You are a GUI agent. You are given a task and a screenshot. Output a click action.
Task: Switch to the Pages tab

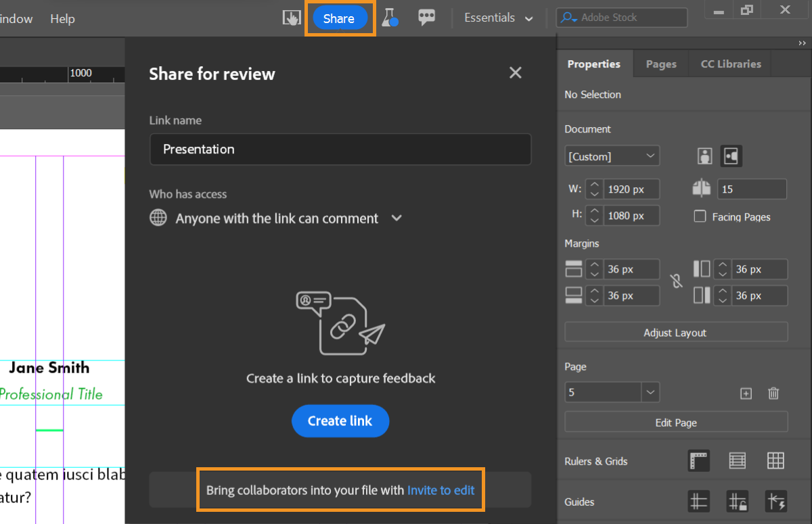pos(660,63)
